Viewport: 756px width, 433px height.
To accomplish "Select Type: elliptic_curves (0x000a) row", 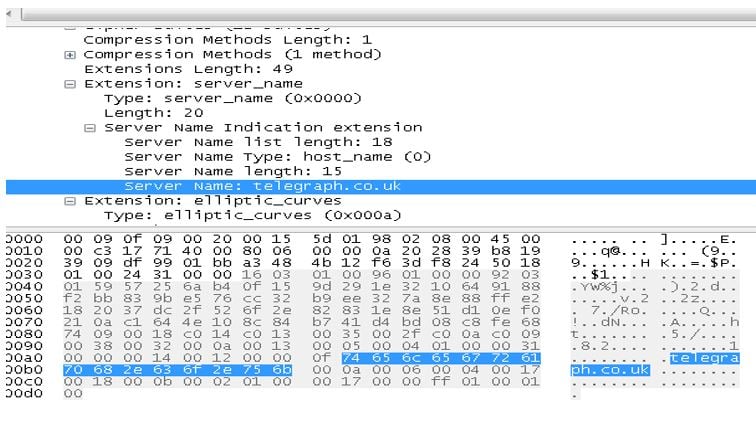I will coord(253,215).
